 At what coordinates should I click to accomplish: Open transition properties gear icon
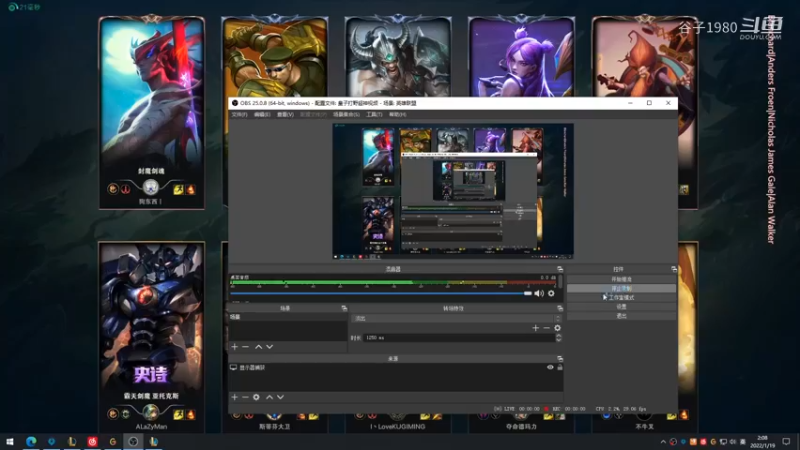click(x=558, y=328)
